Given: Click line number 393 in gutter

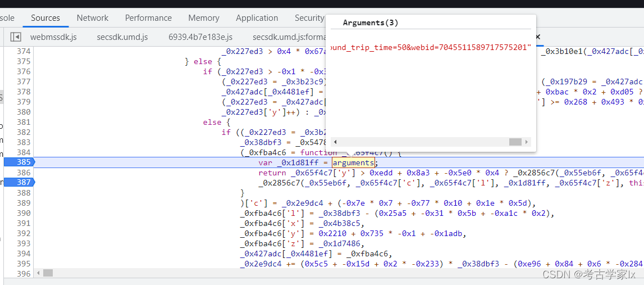Looking at the screenshot, I should click(24, 243).
